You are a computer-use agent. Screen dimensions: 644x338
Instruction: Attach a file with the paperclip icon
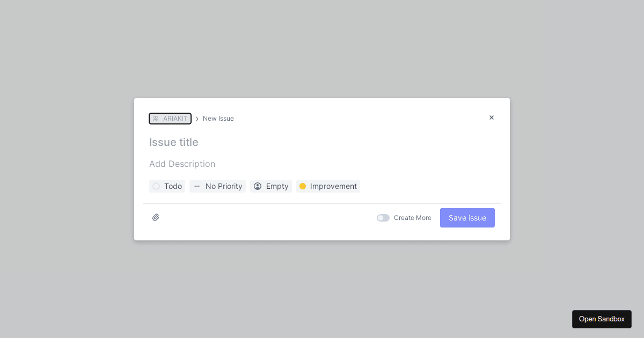tap(156, 217)
